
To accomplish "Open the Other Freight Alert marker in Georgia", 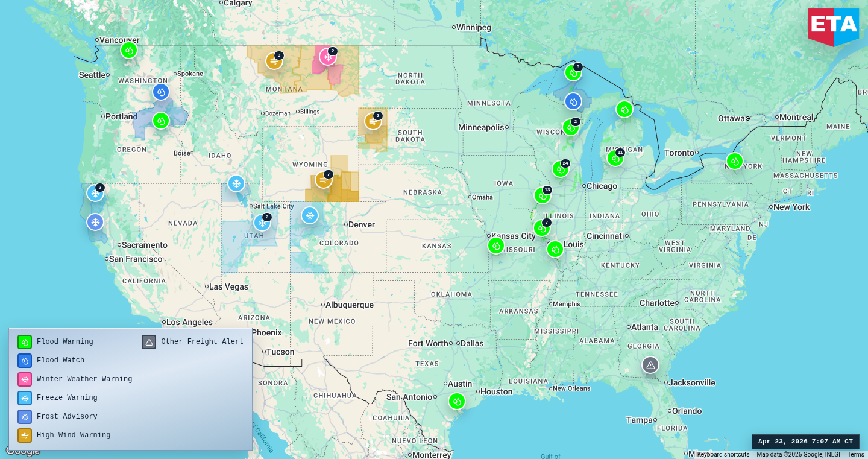I will [x=650, y=365].
